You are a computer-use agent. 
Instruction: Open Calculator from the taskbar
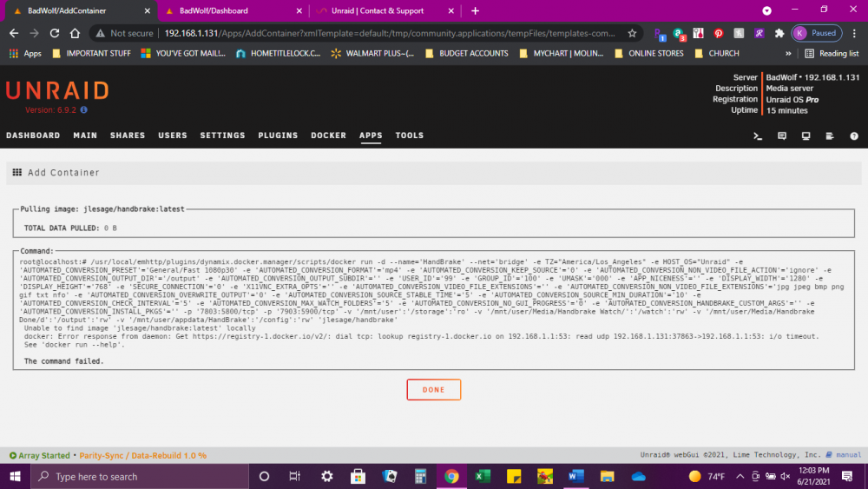(x=421, y=476)
